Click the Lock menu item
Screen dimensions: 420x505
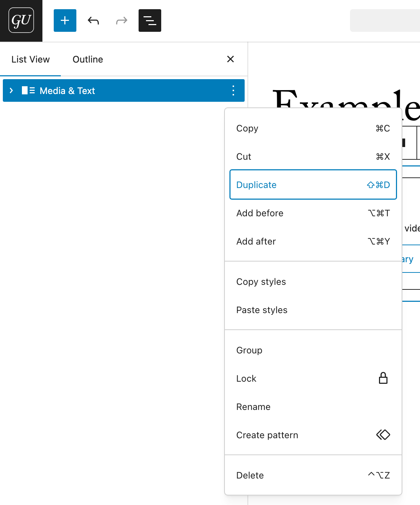313,378
